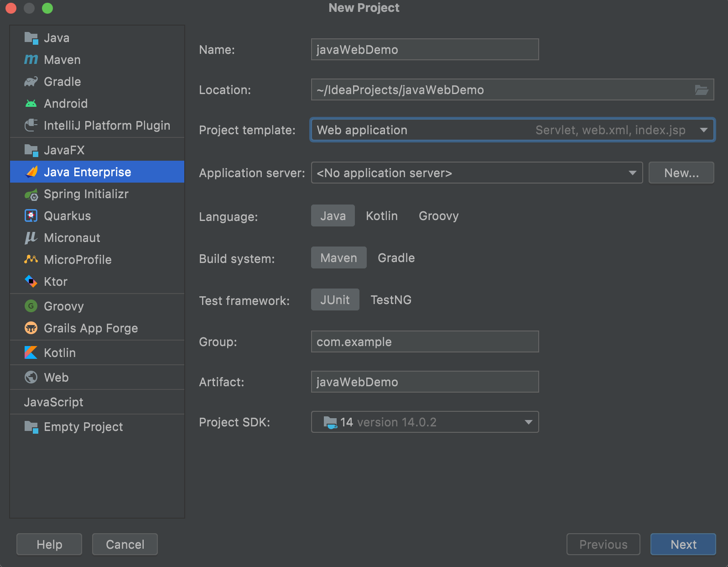Viewport: 728px width, 567px height.
Task: Open the Project SDK version dropdown
Action: click(x=425, y=422)
